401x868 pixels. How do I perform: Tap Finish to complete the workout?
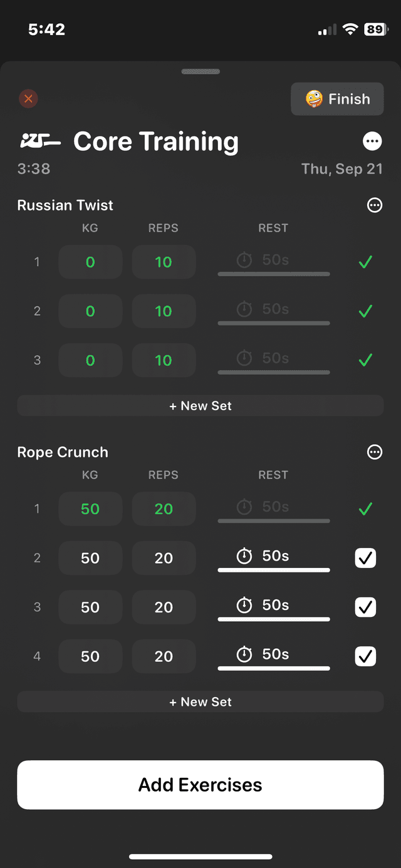click(x=337, y=98)
